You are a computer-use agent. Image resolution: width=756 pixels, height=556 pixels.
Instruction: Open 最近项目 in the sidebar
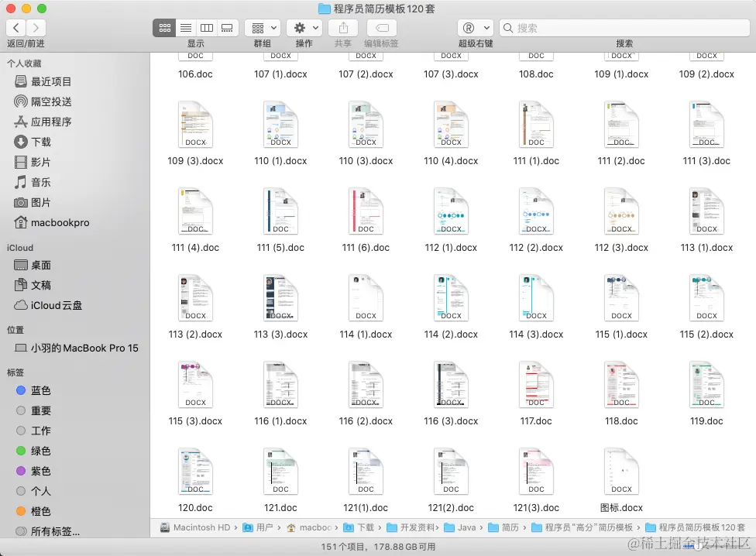click(43, 81)
